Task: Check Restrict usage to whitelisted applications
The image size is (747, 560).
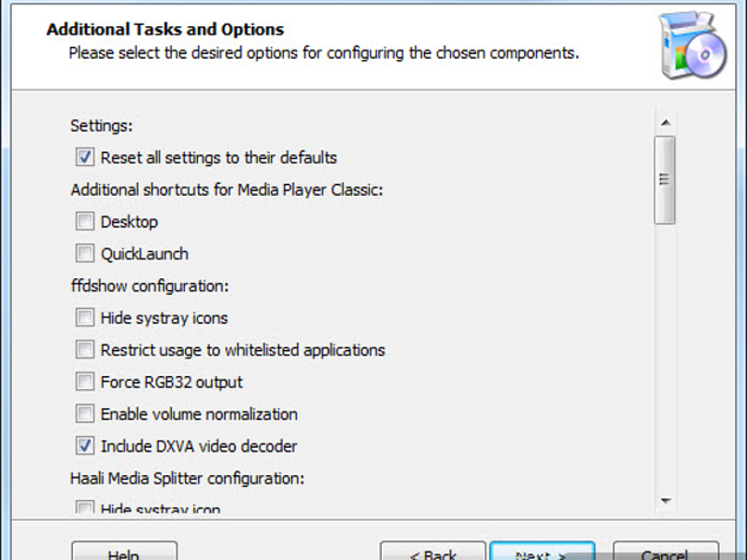Action: [85, 349]
